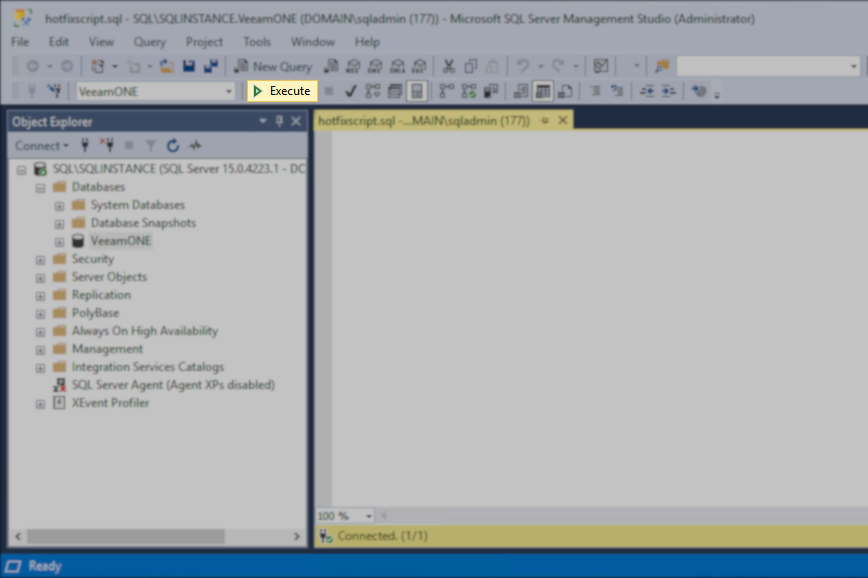Click the Disconnect icon in Object Explorer
This screenshot has width=868, height=578.
click(107, 146)
